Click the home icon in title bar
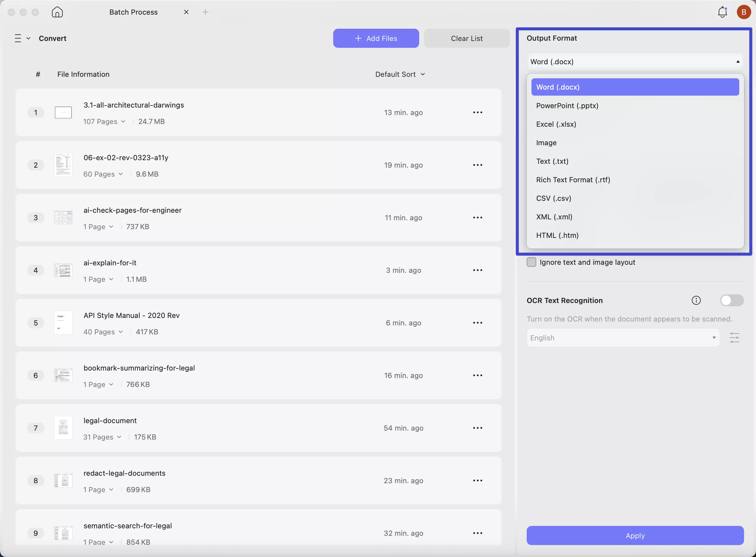756x557 pixels. (x=57, y=12)
